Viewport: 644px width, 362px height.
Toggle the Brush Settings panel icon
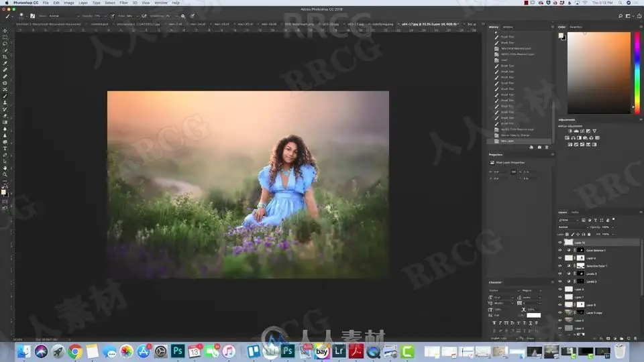(32, 16)
